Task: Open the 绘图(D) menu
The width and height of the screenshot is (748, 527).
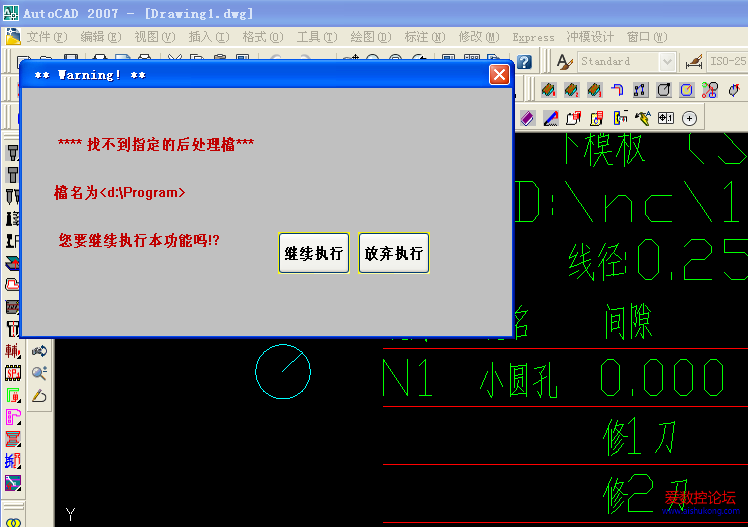Action: pos(371,37)
